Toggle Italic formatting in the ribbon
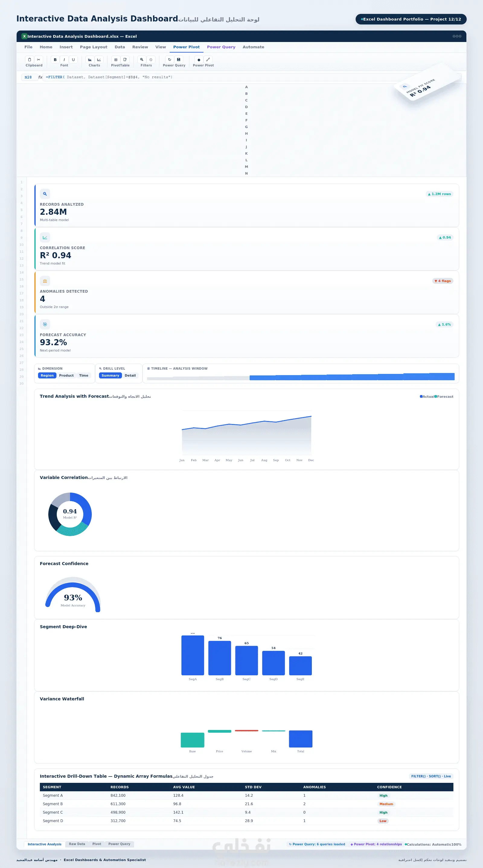Image resolution: width=483 pixels, height=868 pixels. 64,59
